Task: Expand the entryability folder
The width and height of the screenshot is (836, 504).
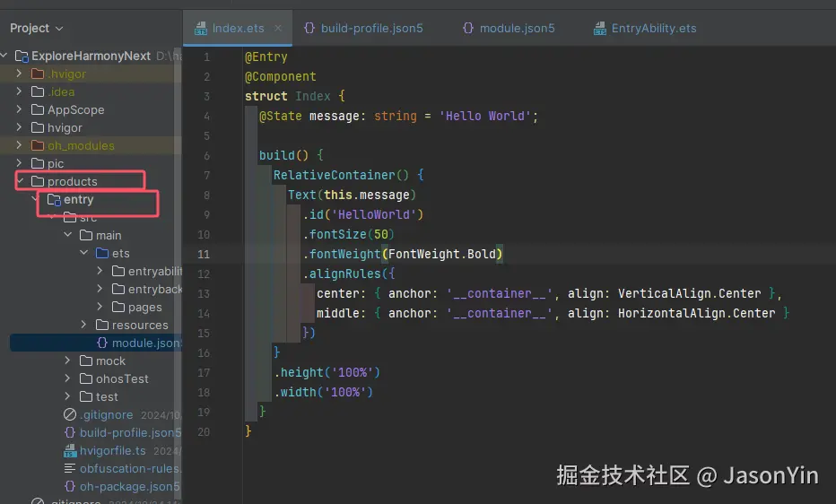Action: [100, 271]
